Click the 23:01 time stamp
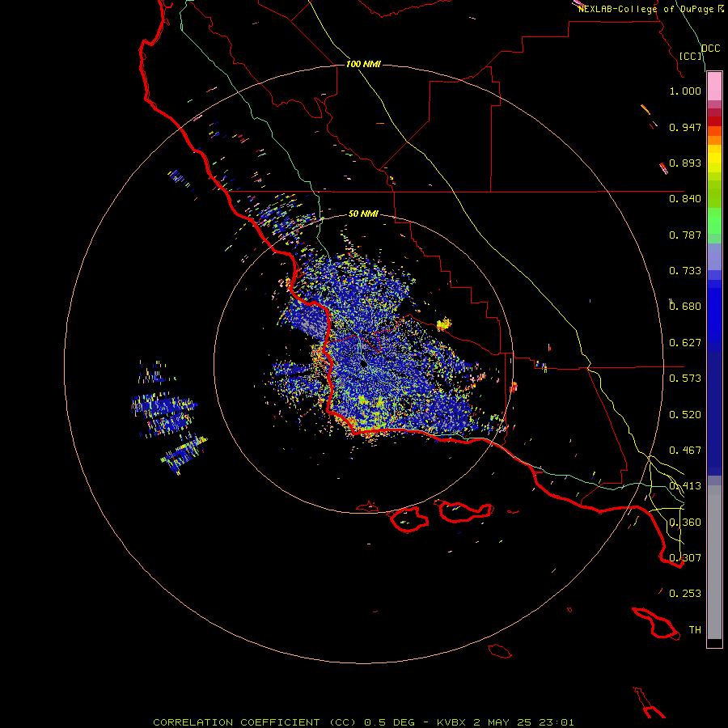This screenshot has height=728, width=728. (x=557, y=722)
